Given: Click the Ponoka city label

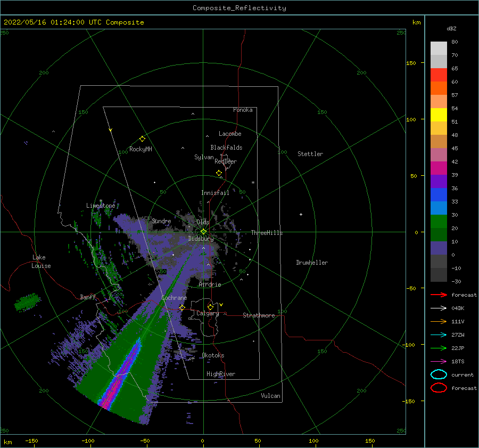Looking at the screenshot, I should point(243,110).
